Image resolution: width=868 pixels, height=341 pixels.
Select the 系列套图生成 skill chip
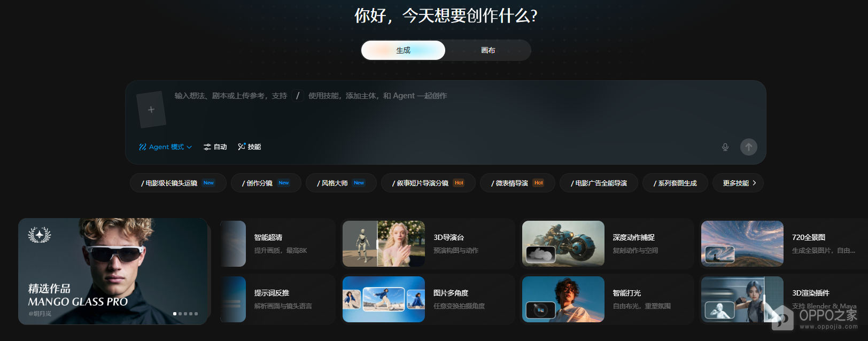tap(675, 183)
